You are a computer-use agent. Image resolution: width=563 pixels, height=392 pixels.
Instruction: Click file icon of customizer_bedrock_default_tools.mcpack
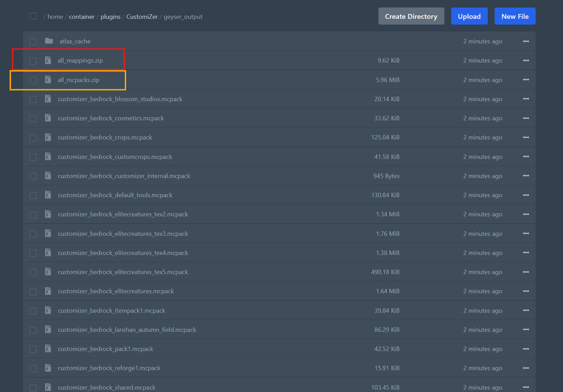pos(48,195)
